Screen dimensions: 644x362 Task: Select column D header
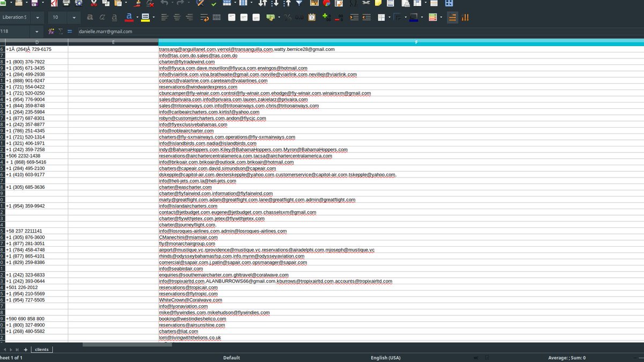point(37,42)
